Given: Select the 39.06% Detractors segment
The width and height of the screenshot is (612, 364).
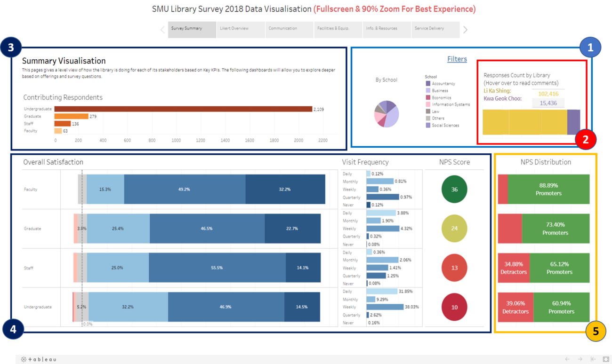Looking at the screenshot, I should point(516,307).
